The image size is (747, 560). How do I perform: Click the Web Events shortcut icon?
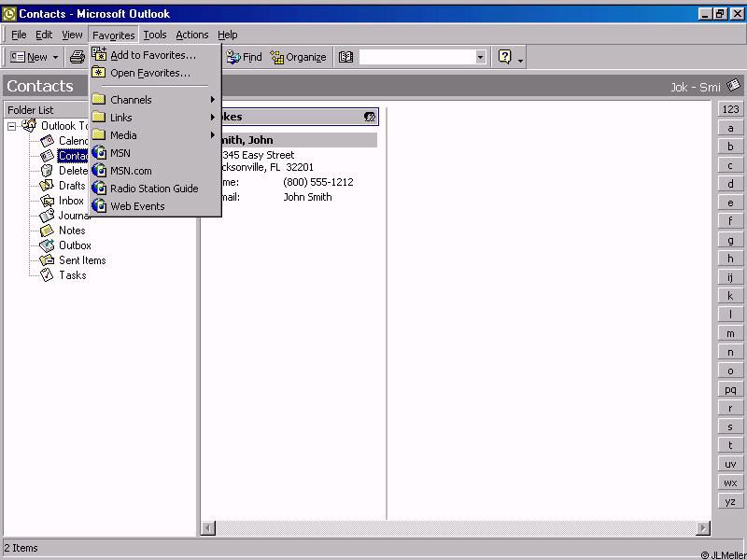pyautogui.click(x=99, y=205)
